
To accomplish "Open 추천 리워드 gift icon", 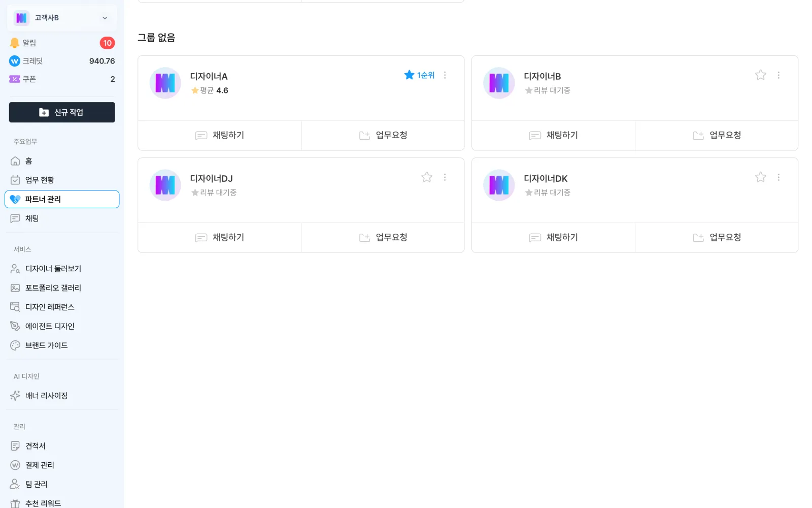I will pos(15,503).
